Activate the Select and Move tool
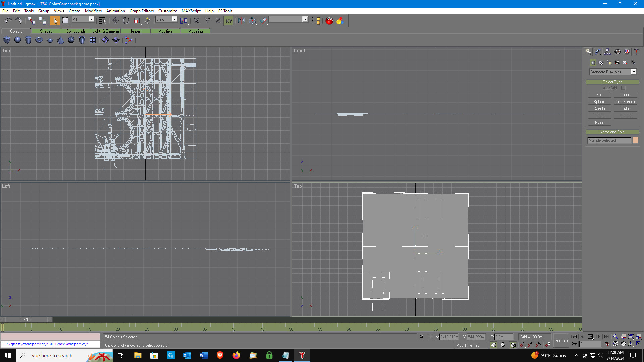The image size is (644, 362). (115, 21)
